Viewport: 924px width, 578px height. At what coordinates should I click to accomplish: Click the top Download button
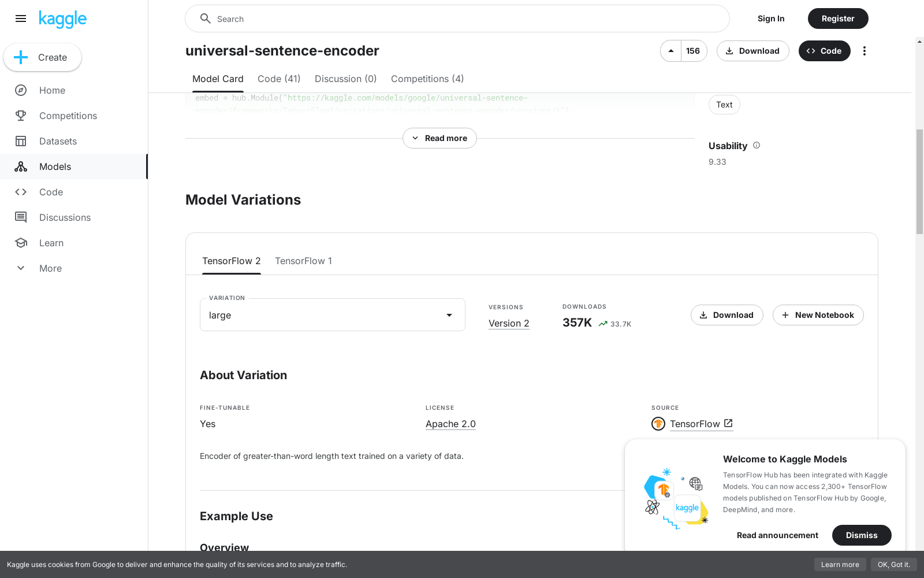(x=753, y=51)
